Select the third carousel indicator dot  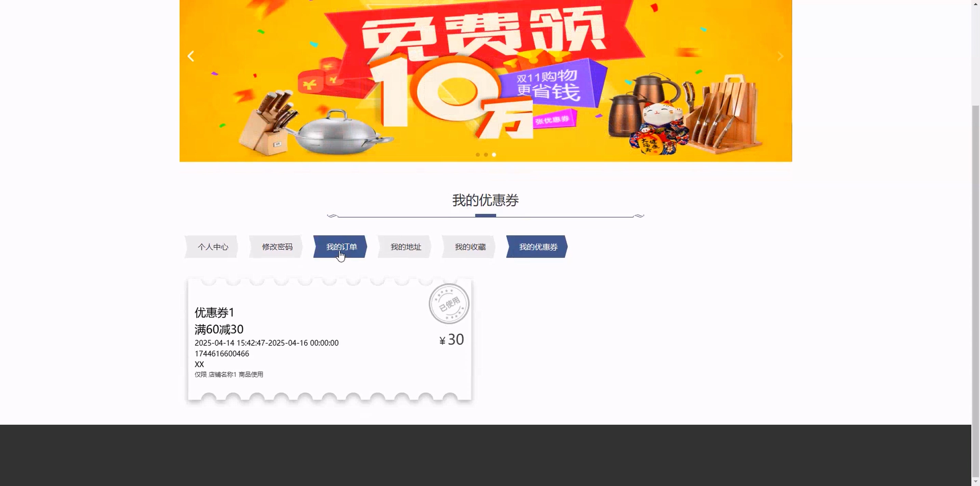[494, 154]
